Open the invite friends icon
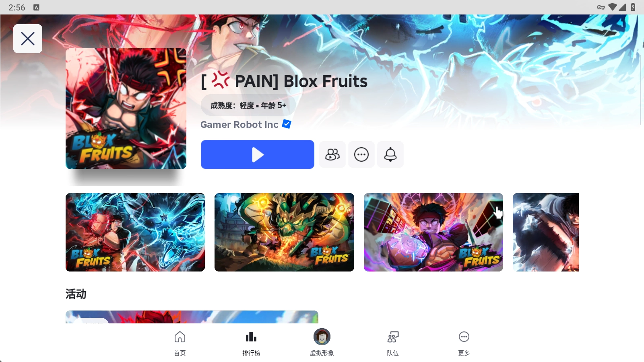 click(x=332, y=154)
